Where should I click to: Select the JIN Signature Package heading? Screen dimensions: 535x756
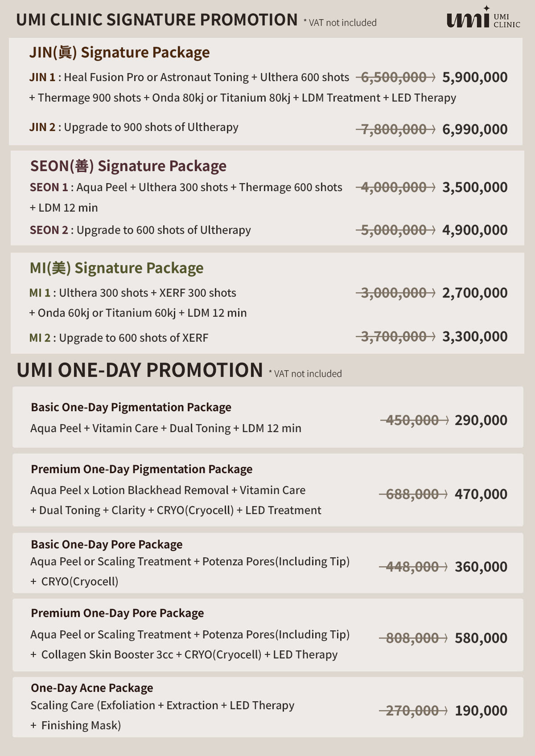tap(119, 53)
